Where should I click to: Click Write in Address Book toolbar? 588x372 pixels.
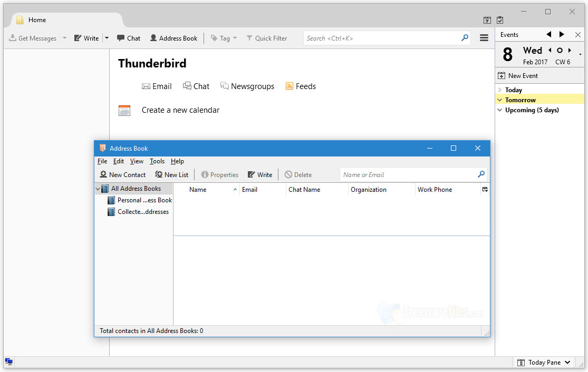tap(260, 174)
